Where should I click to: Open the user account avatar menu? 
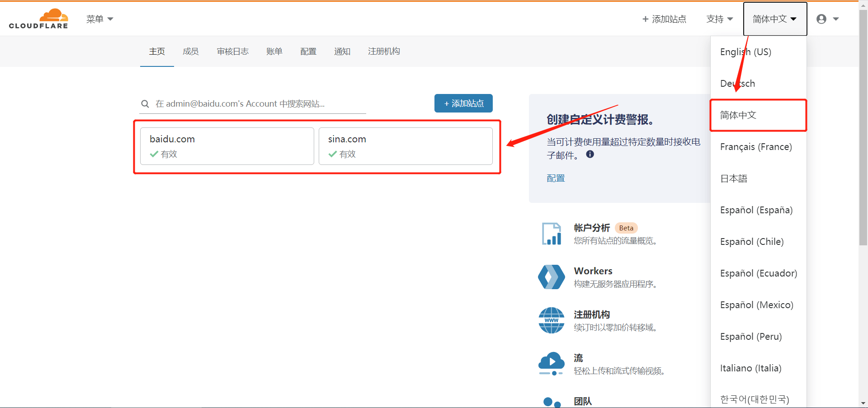827,19
